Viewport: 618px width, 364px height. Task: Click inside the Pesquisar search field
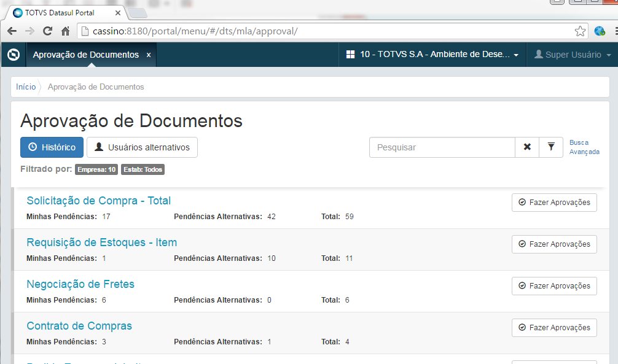pyautogui.click(x=442, y=147)
